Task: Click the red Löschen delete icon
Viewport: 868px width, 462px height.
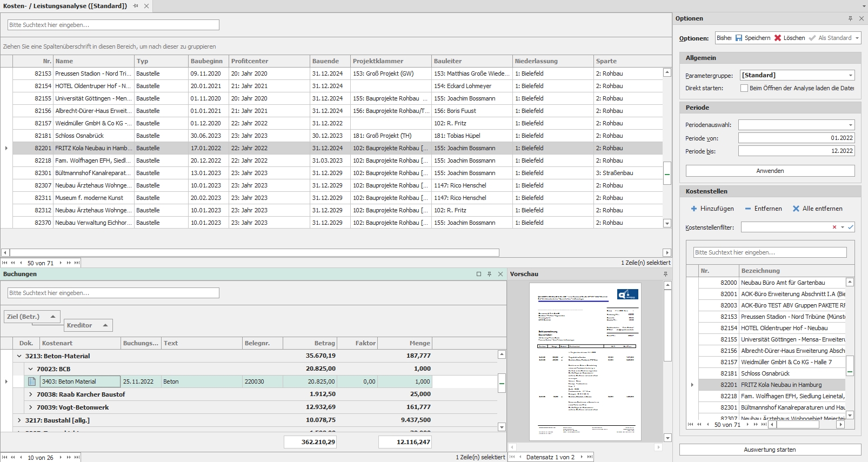Action: tap(778, 38)
